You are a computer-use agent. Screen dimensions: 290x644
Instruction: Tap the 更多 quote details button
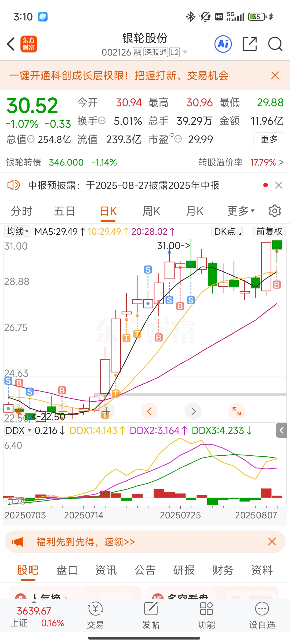pyautogui.click(x=269, y=139)
